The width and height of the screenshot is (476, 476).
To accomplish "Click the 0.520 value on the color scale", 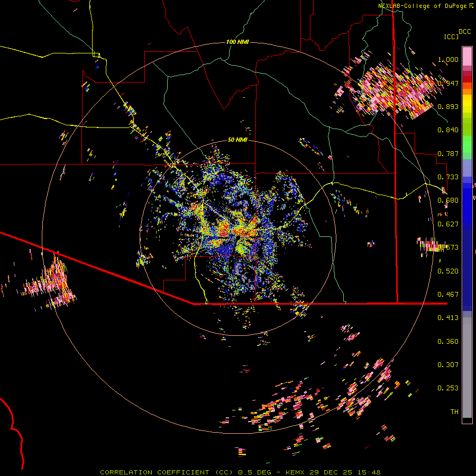I will click(x=448, y=271).
